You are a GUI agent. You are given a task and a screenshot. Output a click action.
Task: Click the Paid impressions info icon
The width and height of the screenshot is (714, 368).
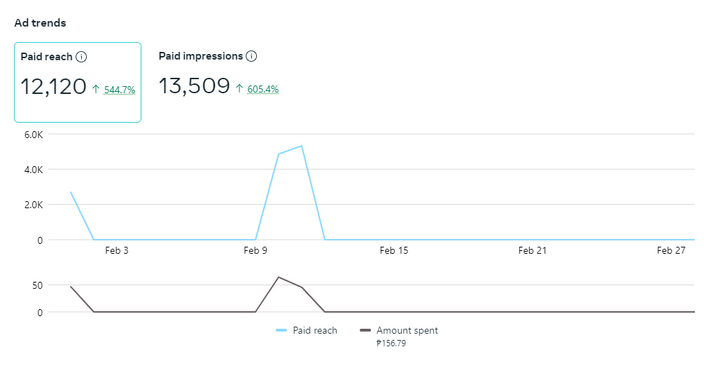[251, 56]
